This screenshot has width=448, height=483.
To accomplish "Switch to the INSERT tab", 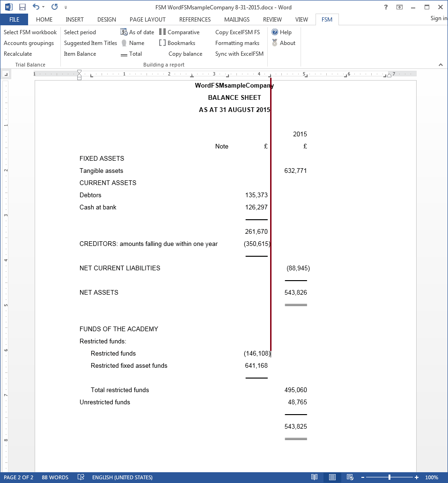I will pos(74,19).
